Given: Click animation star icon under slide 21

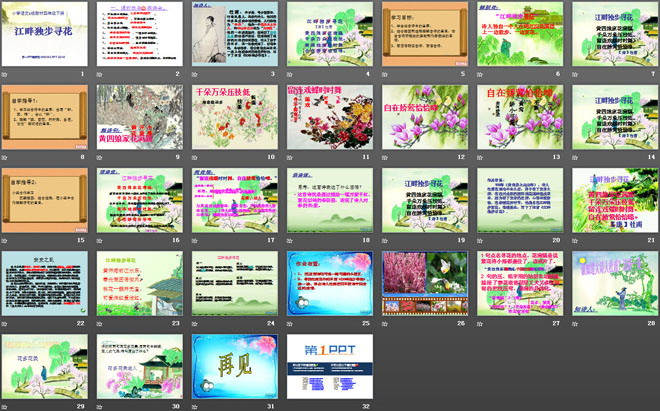Looking at the screenshot, I should click(575, 240).
